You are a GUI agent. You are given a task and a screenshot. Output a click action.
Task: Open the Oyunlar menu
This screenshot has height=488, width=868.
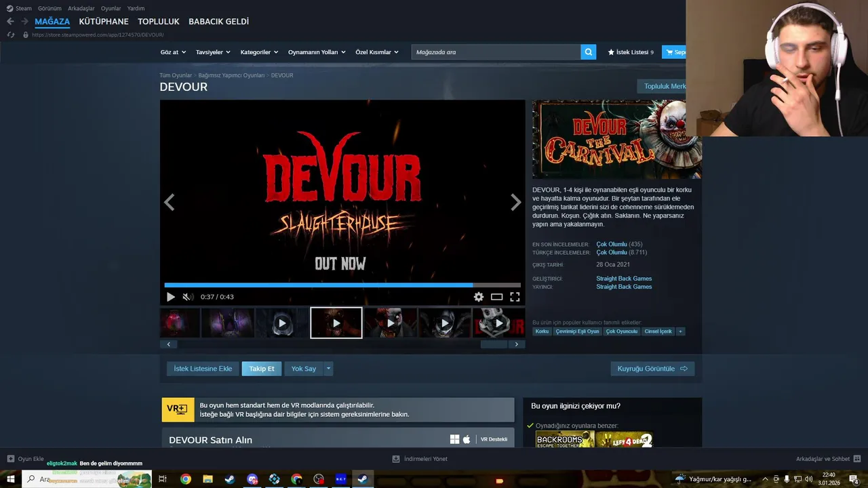tap(111, 8)
